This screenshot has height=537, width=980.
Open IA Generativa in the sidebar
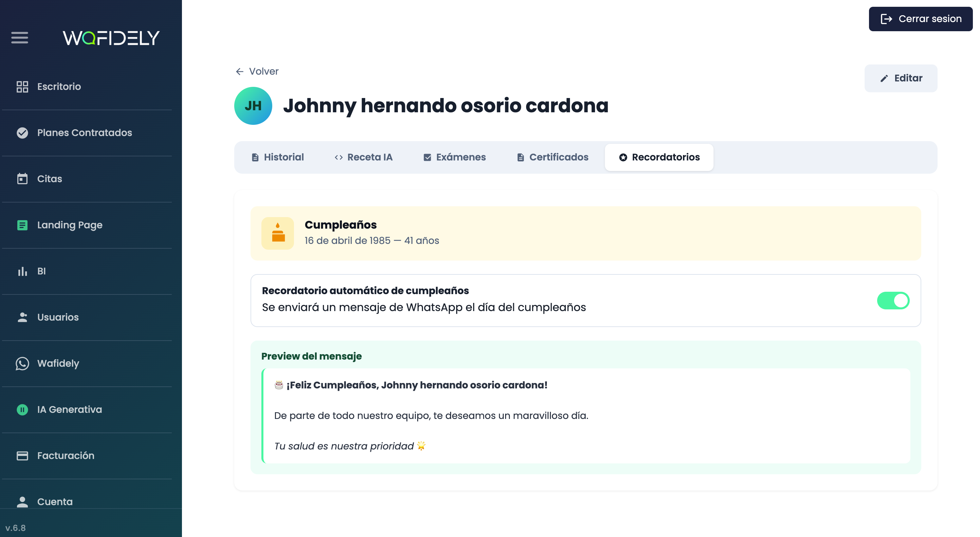[87, 409]
